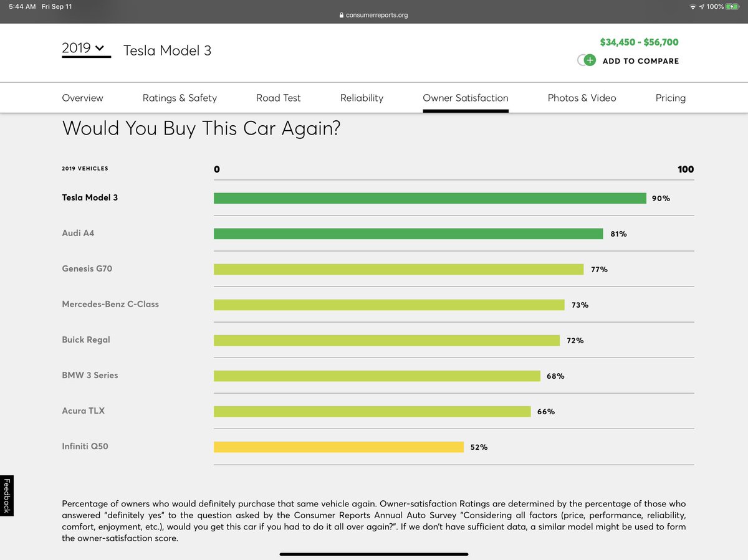Click the 52% value label

click(479, 447)
